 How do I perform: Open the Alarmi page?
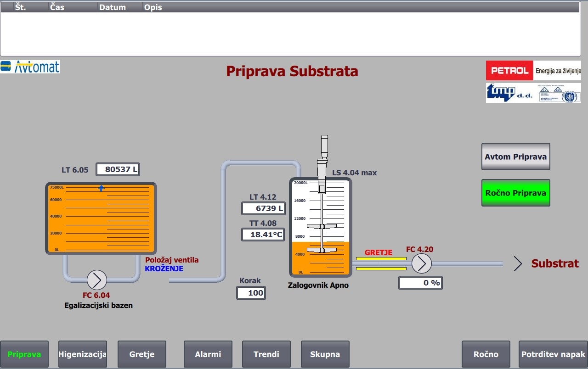208,354
